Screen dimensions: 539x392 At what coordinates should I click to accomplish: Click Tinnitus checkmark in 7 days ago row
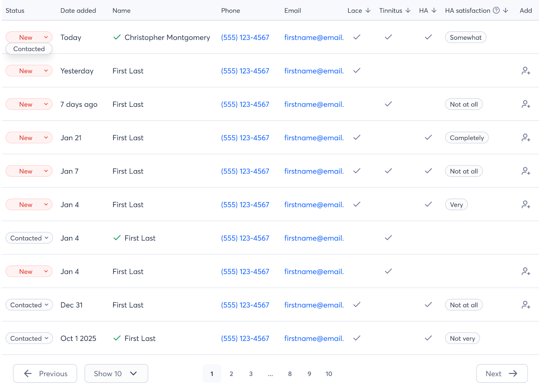pos(388,104)
